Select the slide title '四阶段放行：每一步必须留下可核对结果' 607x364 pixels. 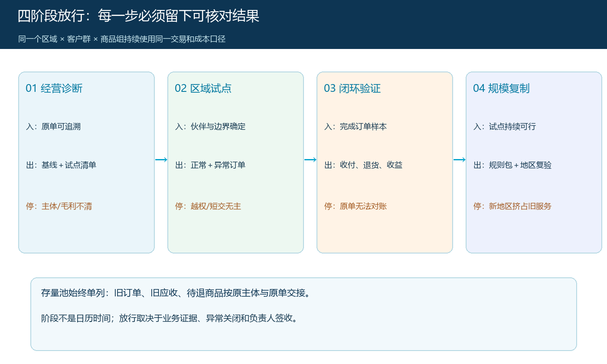[139, 16]
